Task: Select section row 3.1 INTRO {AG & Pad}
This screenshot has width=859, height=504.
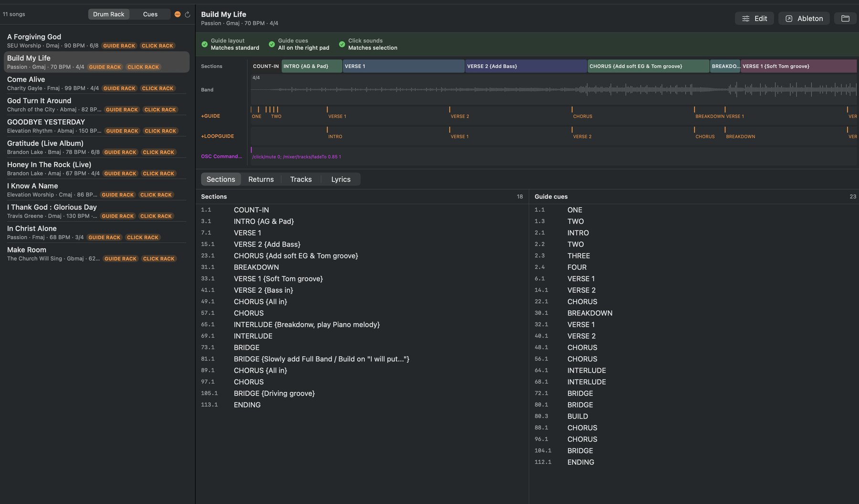Action: coord(362,221)
